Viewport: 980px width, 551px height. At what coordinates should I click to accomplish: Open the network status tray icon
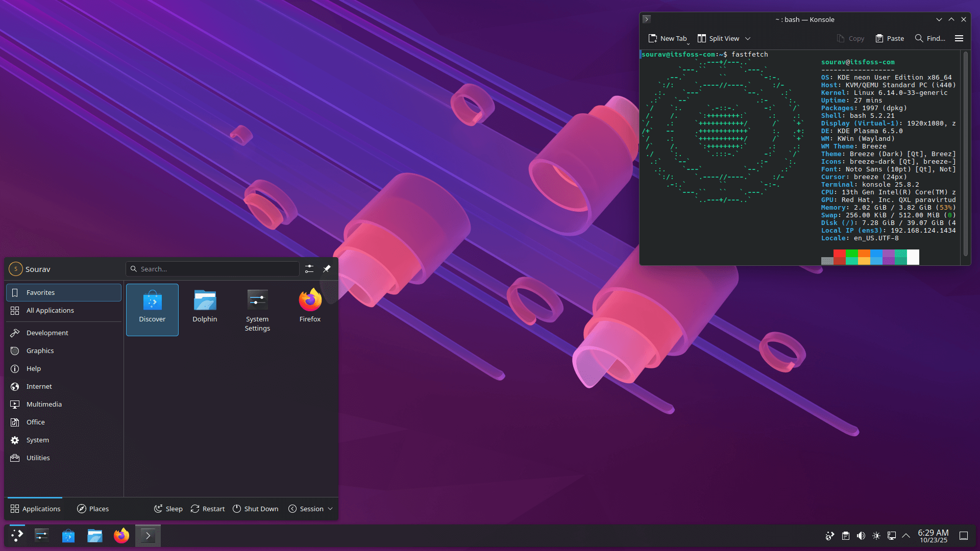(x=892, y=535)
